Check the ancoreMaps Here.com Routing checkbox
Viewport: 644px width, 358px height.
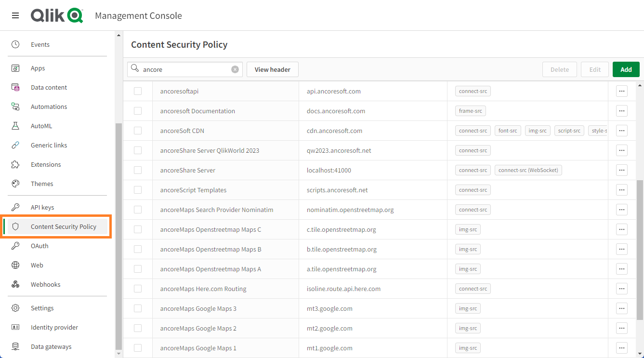(x=138, y=289)
